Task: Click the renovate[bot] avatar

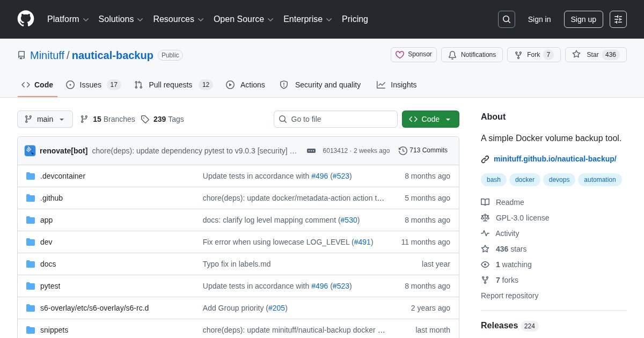Action: click(x=30, y=151)
